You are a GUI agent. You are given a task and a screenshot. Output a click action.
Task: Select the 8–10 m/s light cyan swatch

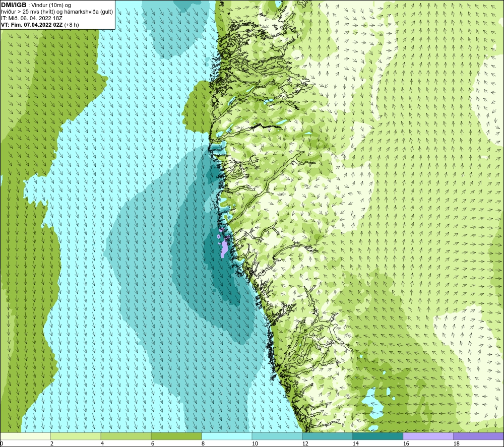(227, 436)
